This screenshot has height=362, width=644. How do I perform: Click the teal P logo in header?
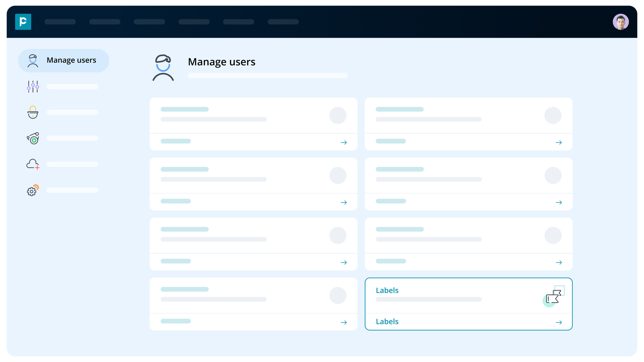pos(23,22)
